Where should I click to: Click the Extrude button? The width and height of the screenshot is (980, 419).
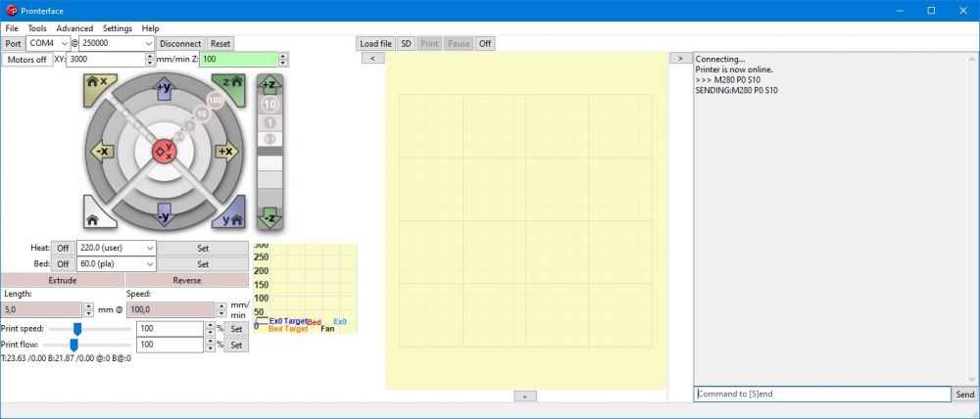pos(63,280)
